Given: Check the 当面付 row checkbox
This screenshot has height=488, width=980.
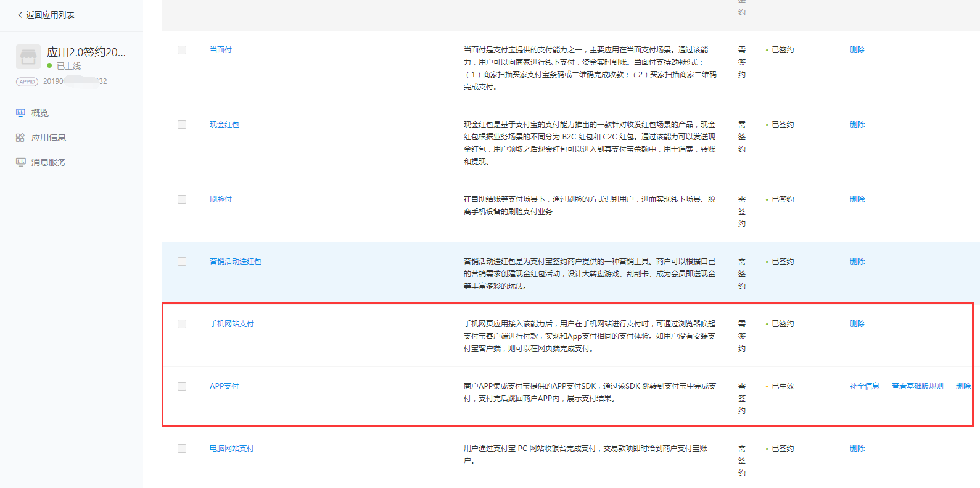Looking at the screenshot, I should pyautogui.click(x=182, y=50).
